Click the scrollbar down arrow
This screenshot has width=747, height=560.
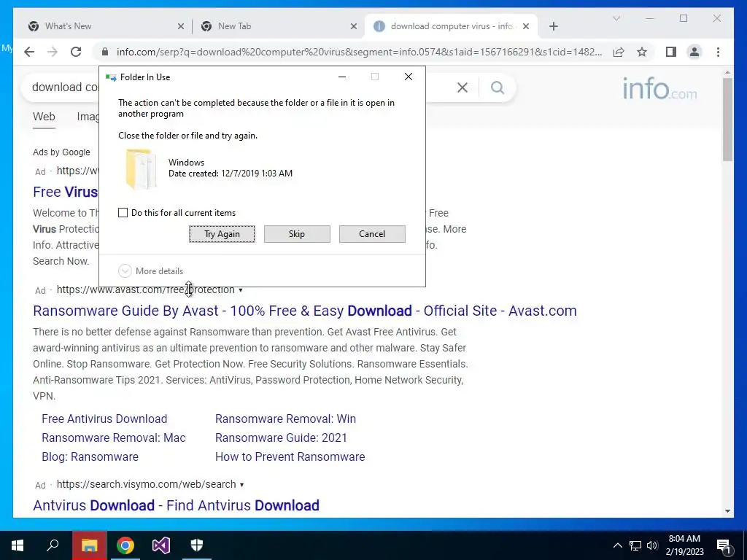tap(727, 511)
